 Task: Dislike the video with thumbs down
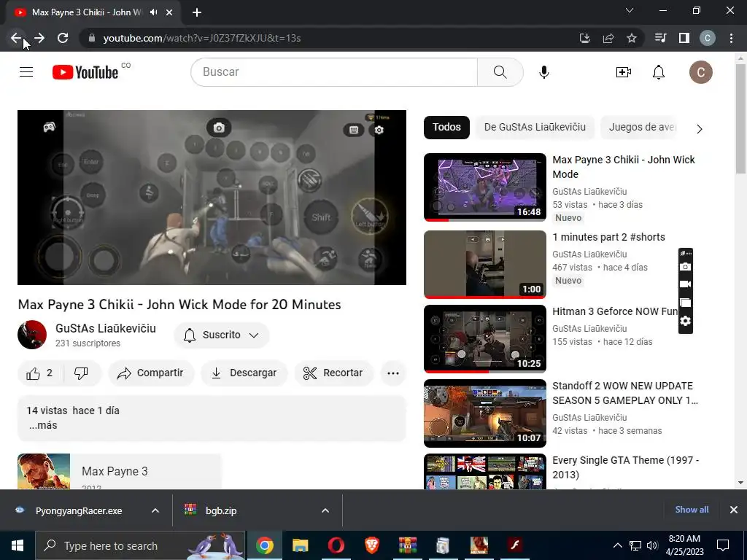click(x=81, y=373)
